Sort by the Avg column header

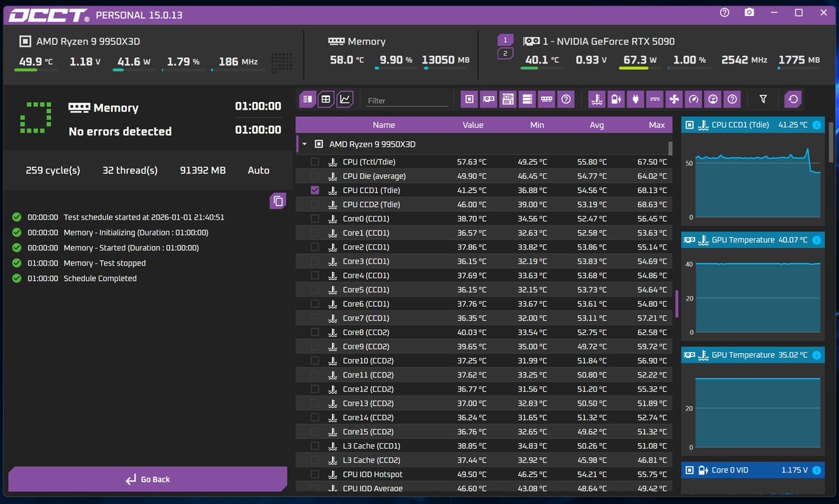(596, 125)
